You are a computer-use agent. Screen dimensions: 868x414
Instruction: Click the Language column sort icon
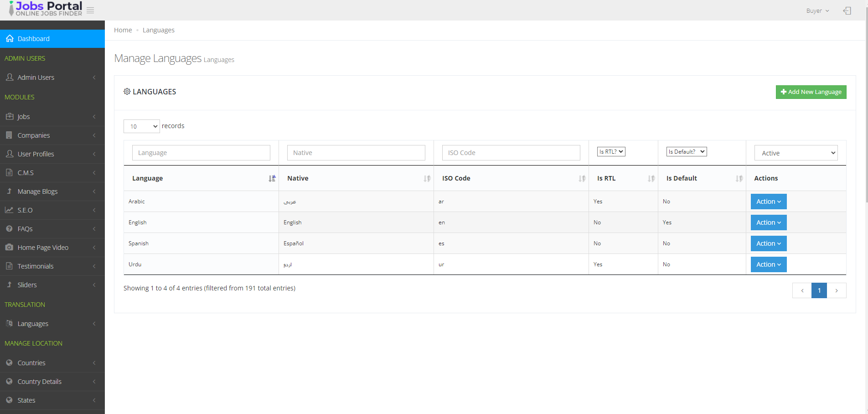coord(272,179)
